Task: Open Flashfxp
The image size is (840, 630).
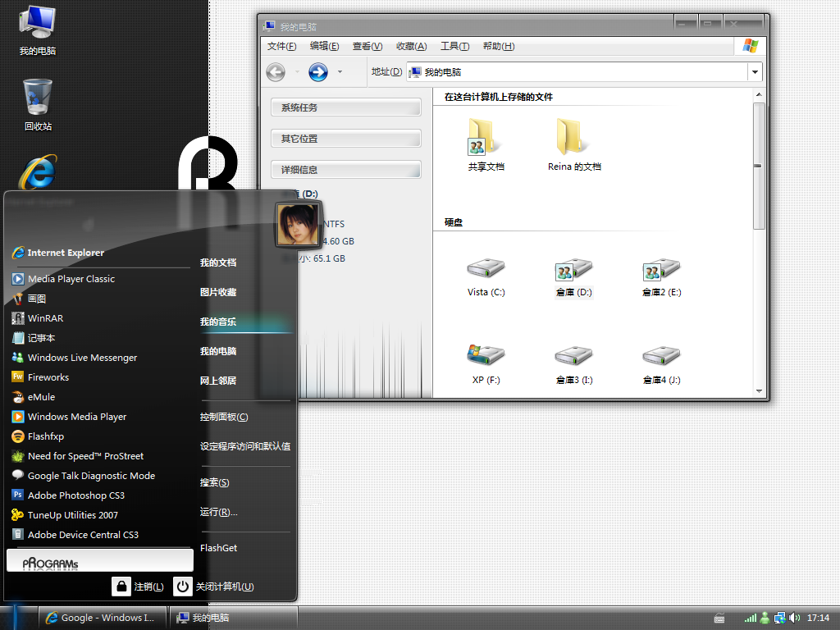Action: click(x=38, y=436)
